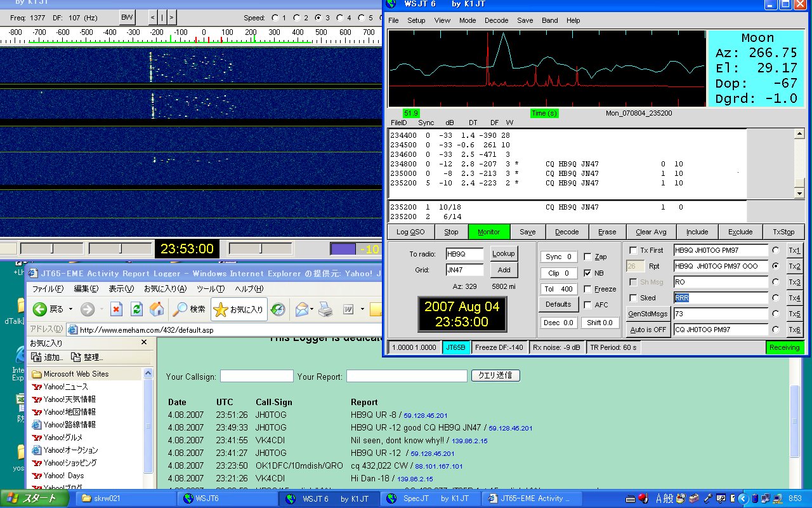The image size is (812, 508).
Task: Check the Sked checkbox in WSJT
Action: pos(633,298)
